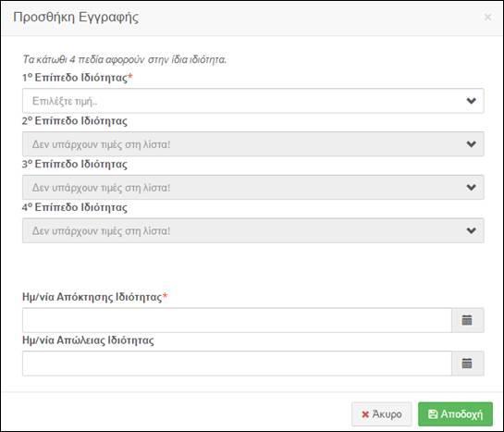Screen dimensions: 504x432
Task: Open the calendar picker for Ημ/νία Απώλειας Ιδιότητας
Action: (467, 364)
